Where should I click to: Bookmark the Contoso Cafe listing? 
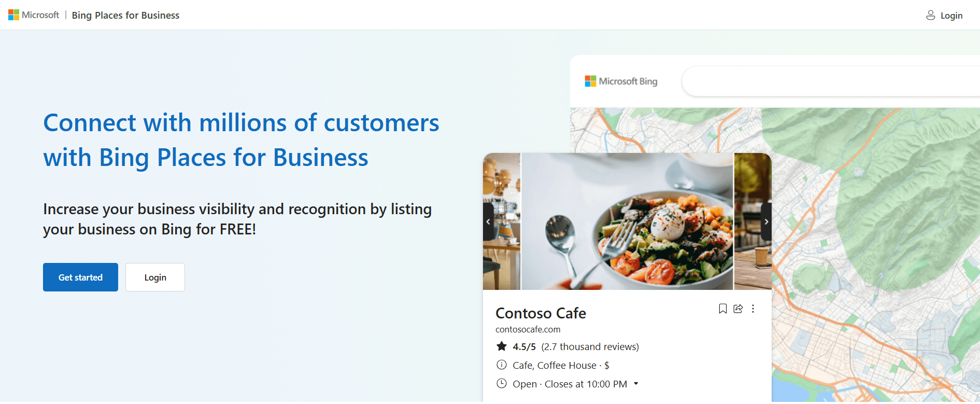pos(723,309)
